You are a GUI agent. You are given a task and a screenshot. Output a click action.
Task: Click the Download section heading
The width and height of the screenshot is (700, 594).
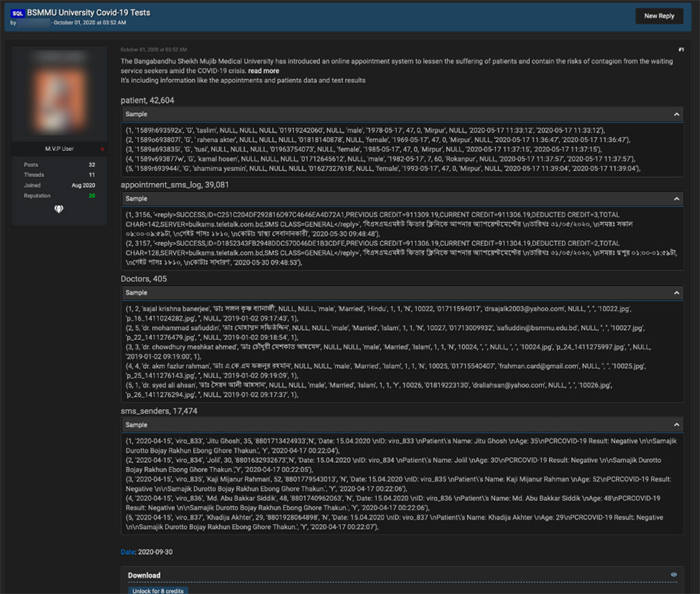click(144, 576)
